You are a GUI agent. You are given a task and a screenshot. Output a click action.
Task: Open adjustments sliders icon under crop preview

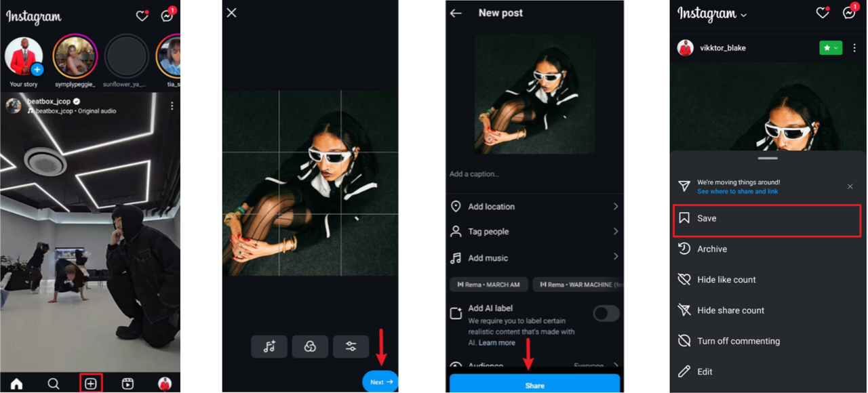[x=351, y=346]
